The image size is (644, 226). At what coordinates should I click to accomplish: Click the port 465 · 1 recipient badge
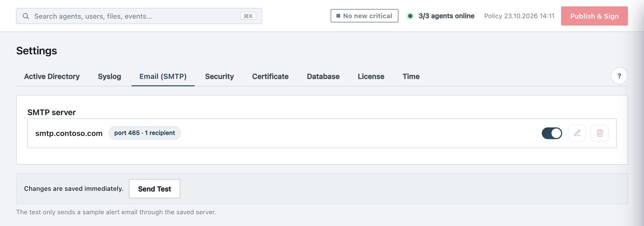pos(145,133)
